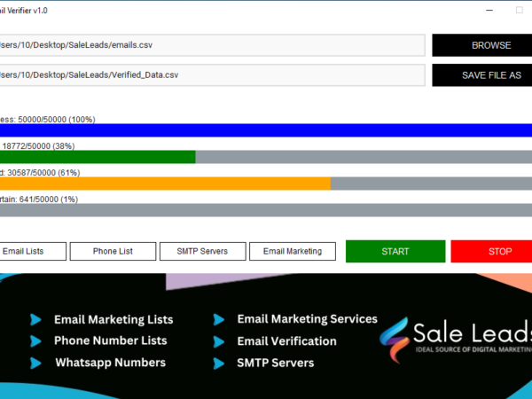Click the orange 61% progress bar
The image size is (532, 399).
[x=165, y=184]
